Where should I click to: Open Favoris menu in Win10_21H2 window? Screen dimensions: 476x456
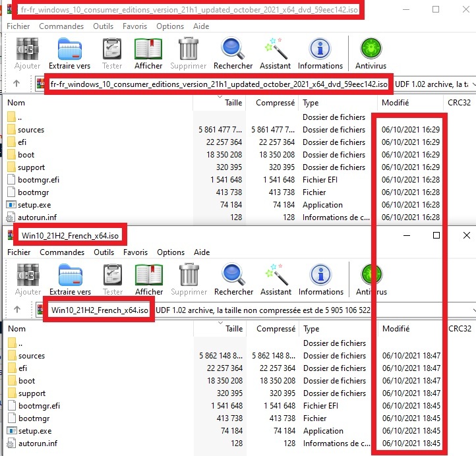[x=135, y=252]
